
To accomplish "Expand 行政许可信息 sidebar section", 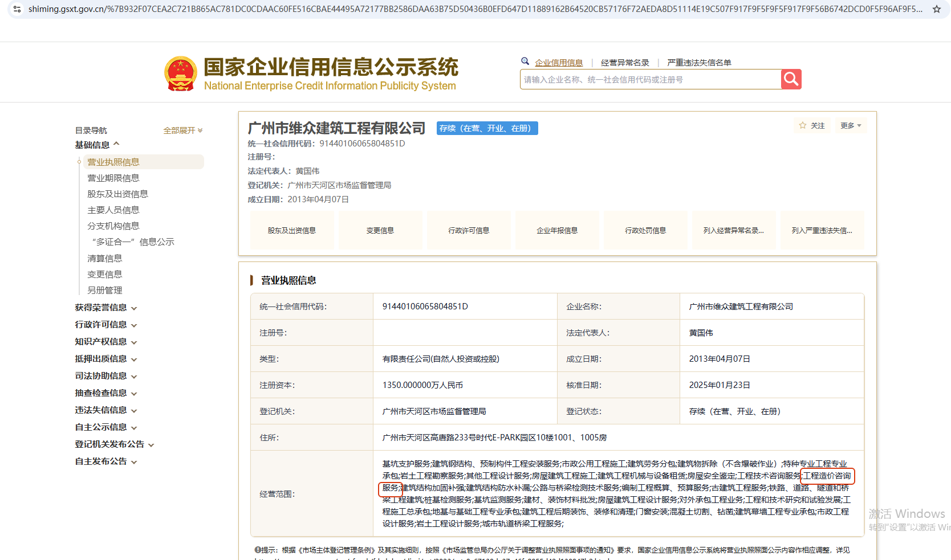I will click(x=106, y=325).
